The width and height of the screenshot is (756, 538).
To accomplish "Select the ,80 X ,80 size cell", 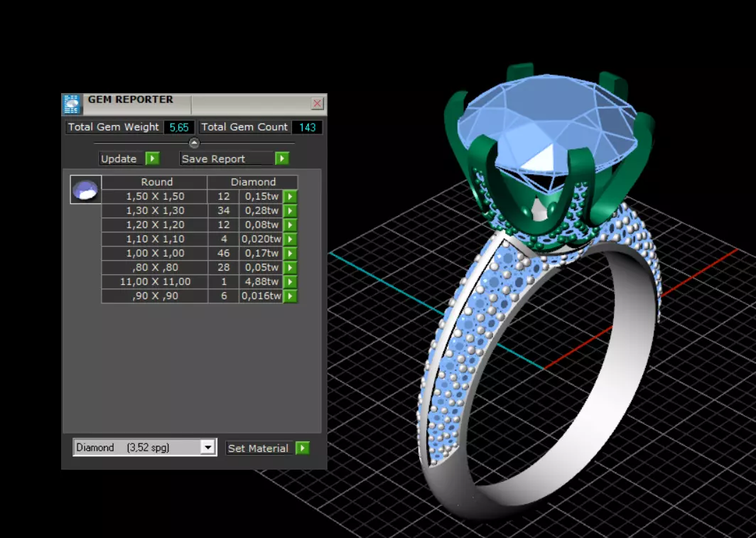I will [x=155, y=267].
